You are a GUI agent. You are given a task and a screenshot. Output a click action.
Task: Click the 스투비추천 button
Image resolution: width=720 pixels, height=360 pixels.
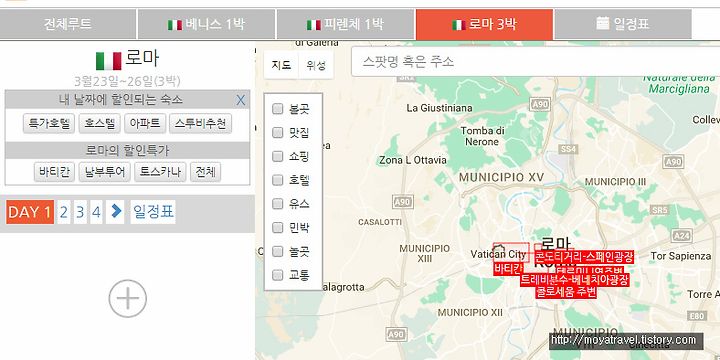[200, 124]
